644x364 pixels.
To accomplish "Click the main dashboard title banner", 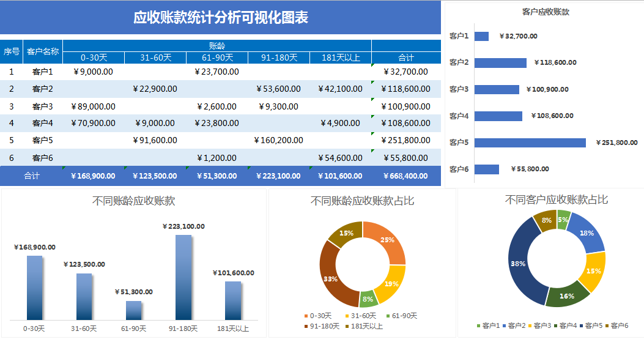I will click(x=222, y=18).
